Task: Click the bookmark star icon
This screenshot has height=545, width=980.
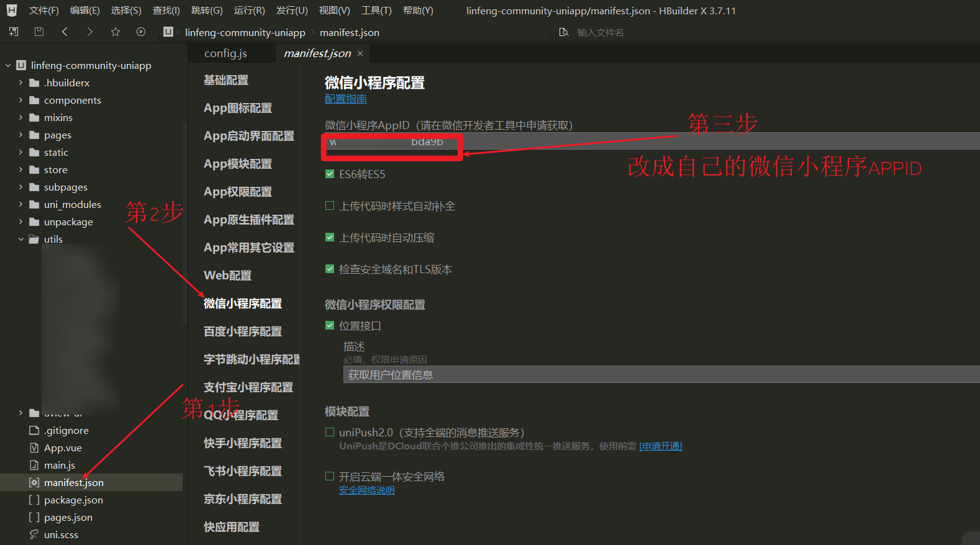Action: 116,32
